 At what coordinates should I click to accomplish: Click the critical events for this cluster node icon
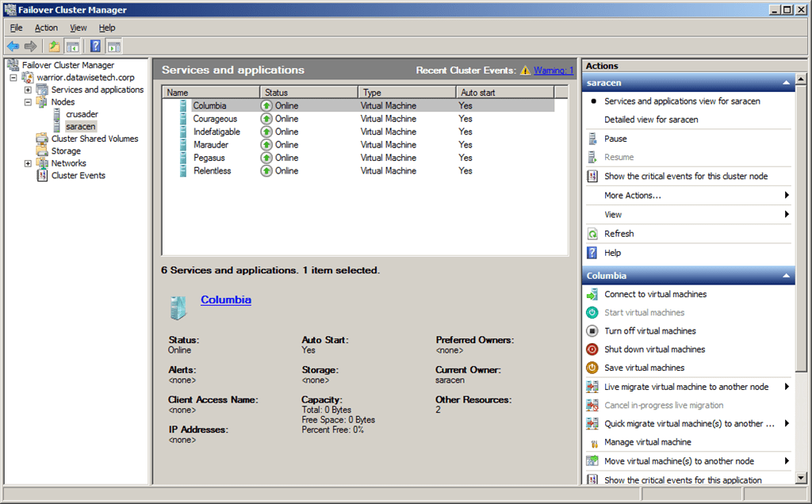tap(592, 177)
